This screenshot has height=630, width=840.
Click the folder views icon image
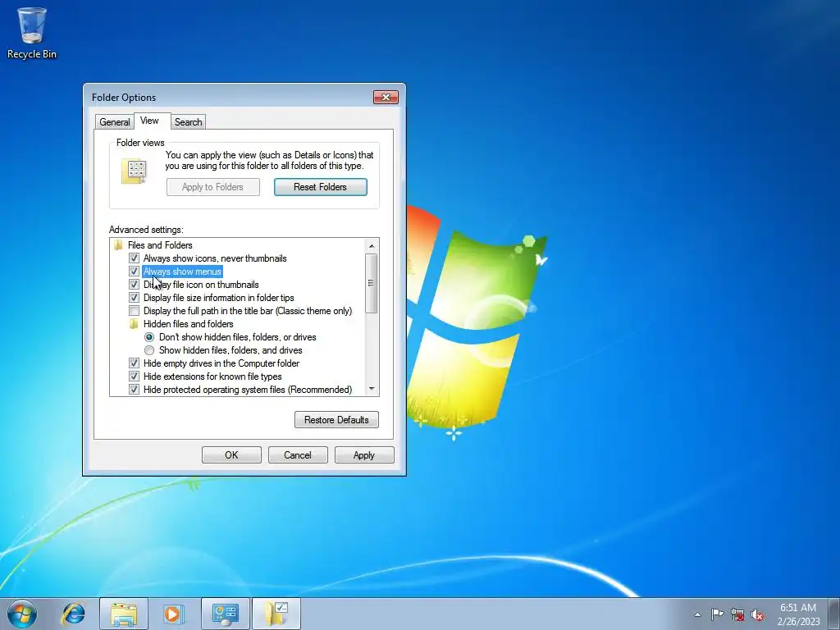click(x=134, y=171)
